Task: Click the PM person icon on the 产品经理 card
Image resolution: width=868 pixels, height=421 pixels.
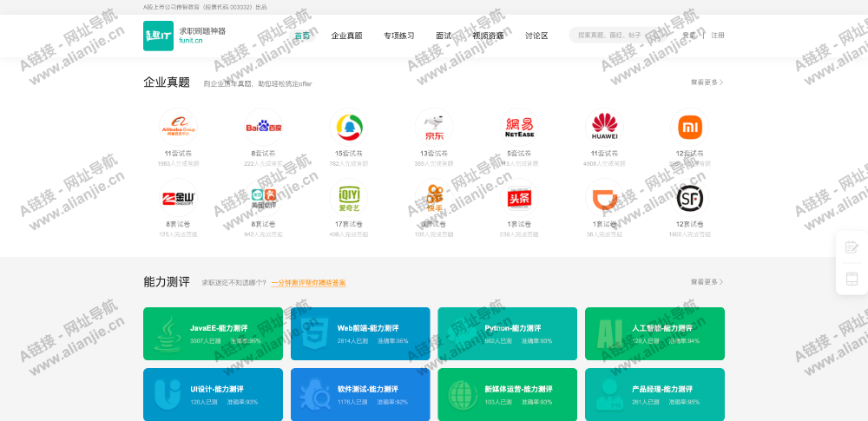Action: (609, 395)
